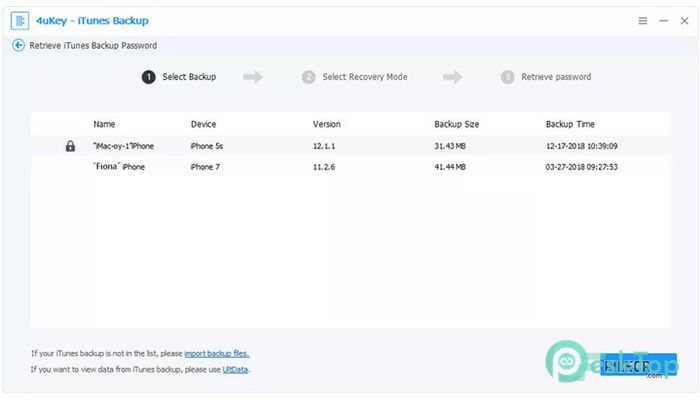Image resolution: width=700 pixels, height=400 pixels.
Task: Select the "Mac-oy-1" iPhone backup name
Action: [x=123, y=146]
